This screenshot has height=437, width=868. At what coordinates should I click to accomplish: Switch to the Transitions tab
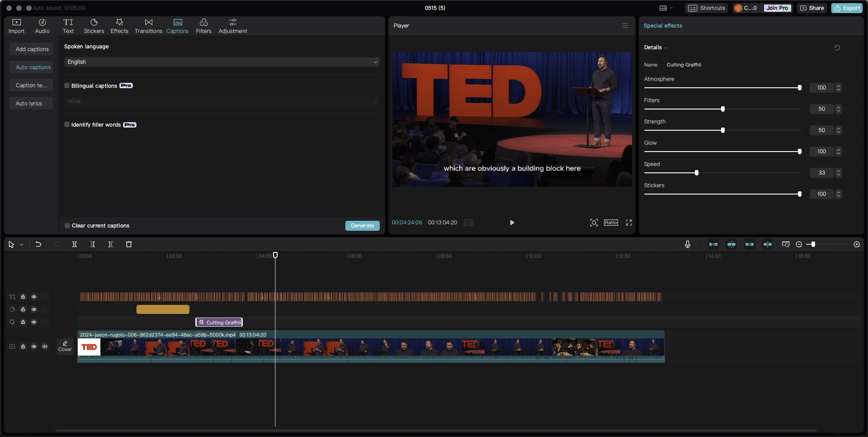click(148, 26)
